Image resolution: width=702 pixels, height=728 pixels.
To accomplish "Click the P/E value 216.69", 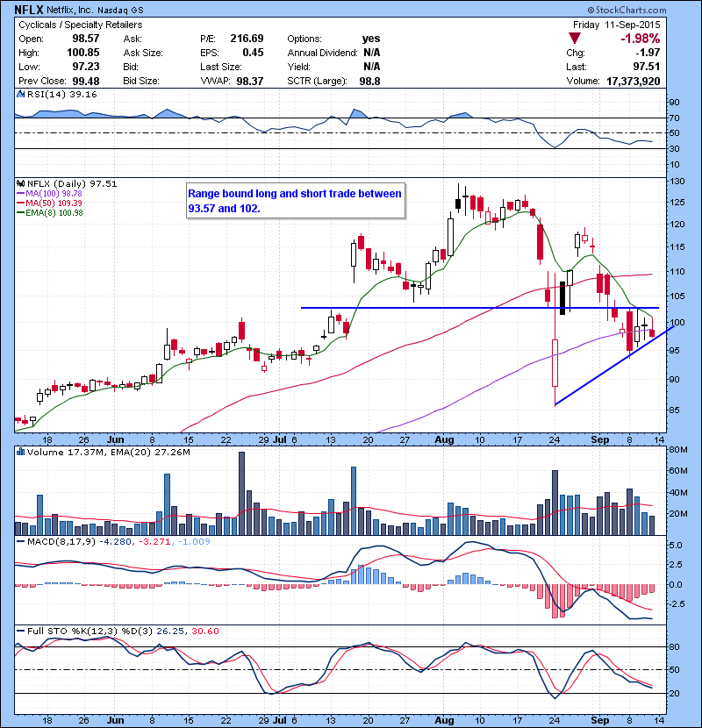I will 247,39.
